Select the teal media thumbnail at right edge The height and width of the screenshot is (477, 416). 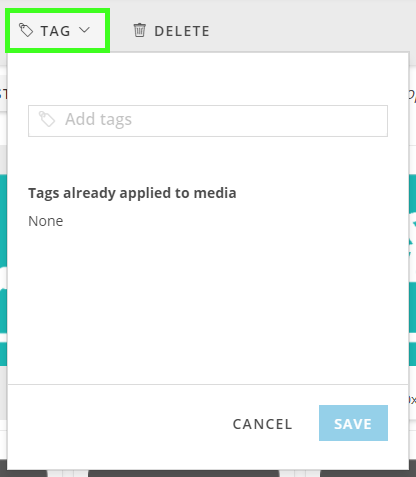click(413, 253)
